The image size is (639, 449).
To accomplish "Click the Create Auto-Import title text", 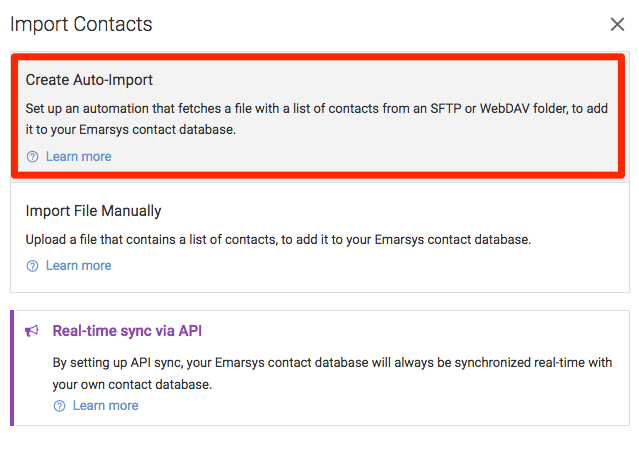I will [x=89, y=80].
